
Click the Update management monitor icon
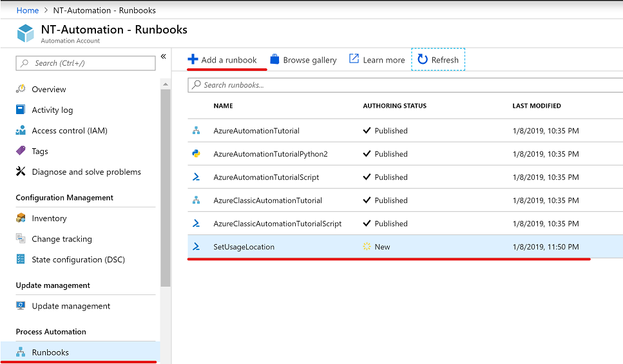[x=21, y=305]
